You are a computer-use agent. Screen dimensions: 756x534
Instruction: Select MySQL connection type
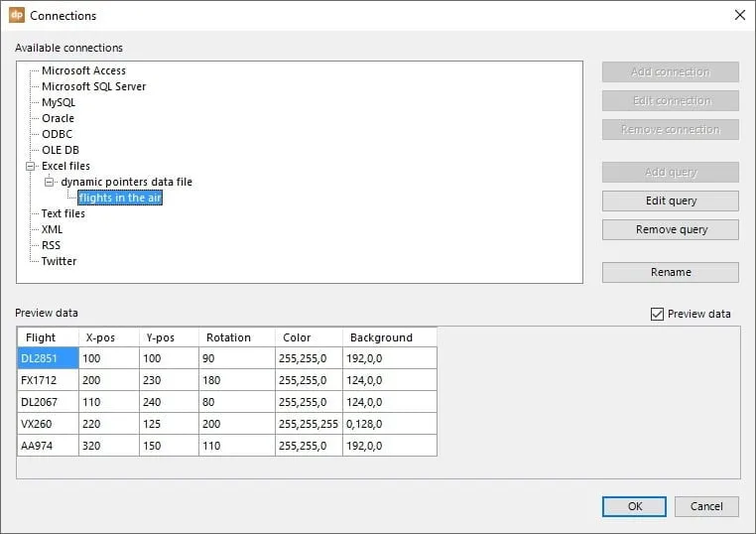pos(59,103)
